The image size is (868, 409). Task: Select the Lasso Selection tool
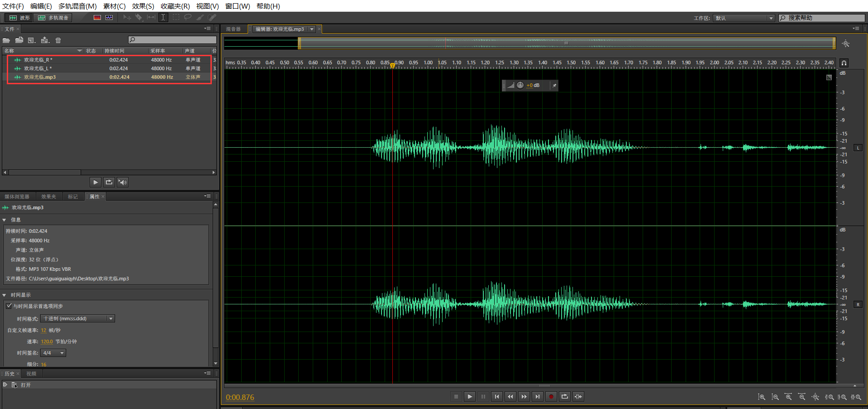[188, 17]
